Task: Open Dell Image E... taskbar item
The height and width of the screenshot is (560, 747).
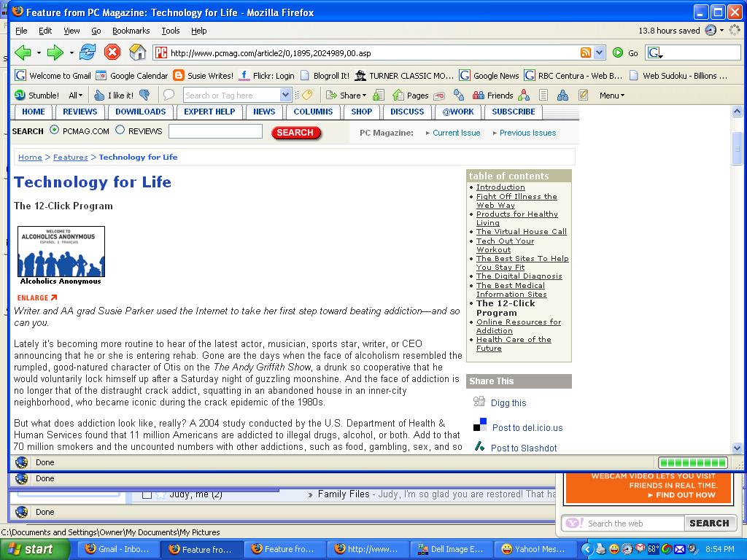Action: point(451,549)
